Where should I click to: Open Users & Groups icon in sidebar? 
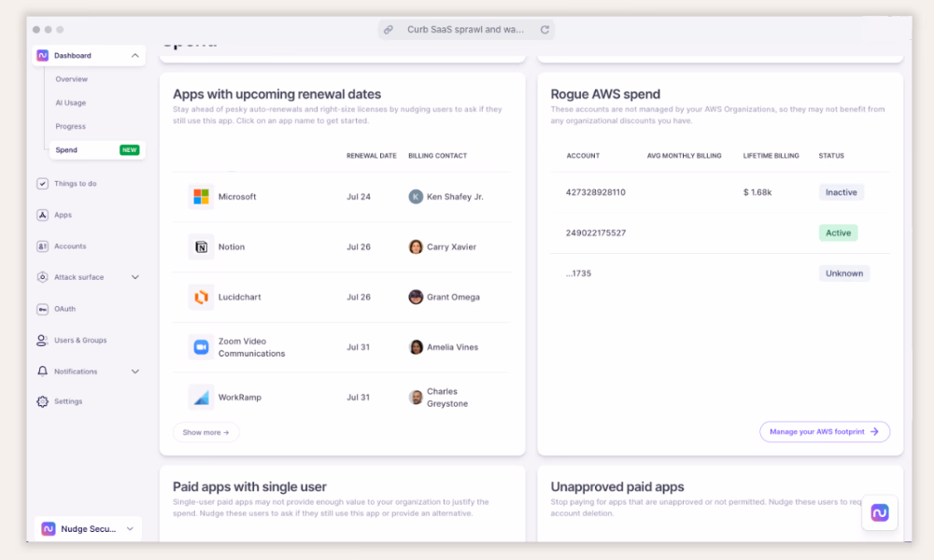(42, 341)
